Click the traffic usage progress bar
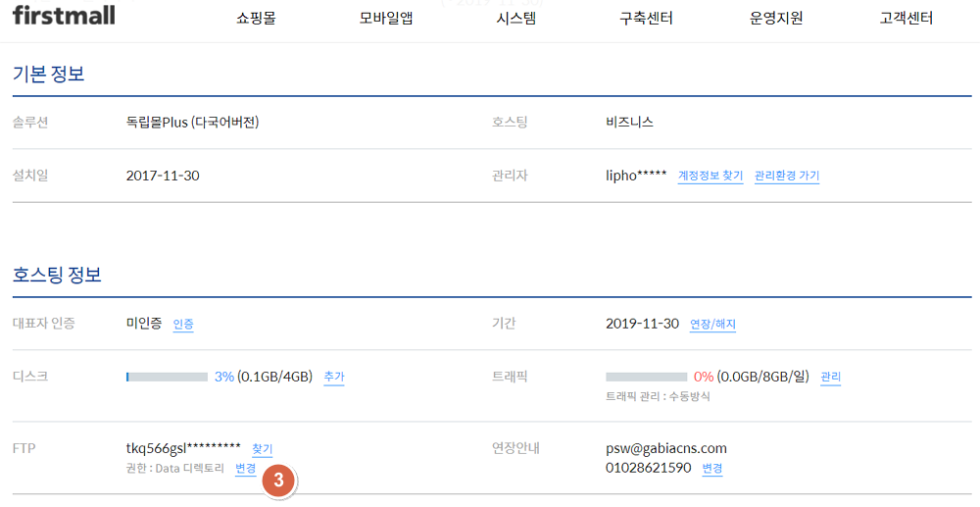 (x=646, y=377)
